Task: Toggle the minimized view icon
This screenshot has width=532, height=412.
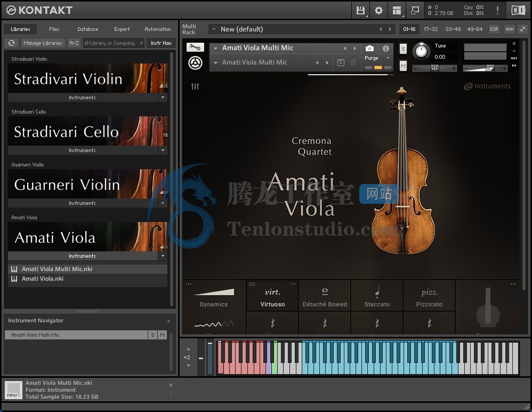Action: pyautogui.click(x=415, y=11)
